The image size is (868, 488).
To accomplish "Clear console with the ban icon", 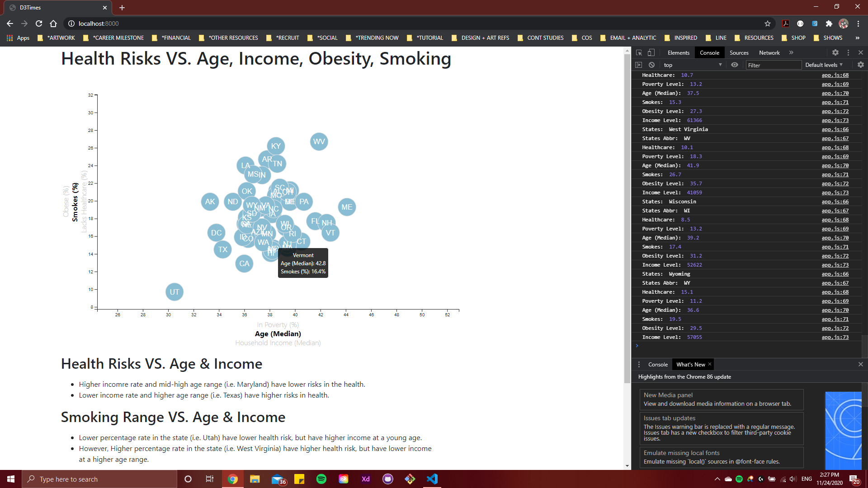I will (651, 65).
